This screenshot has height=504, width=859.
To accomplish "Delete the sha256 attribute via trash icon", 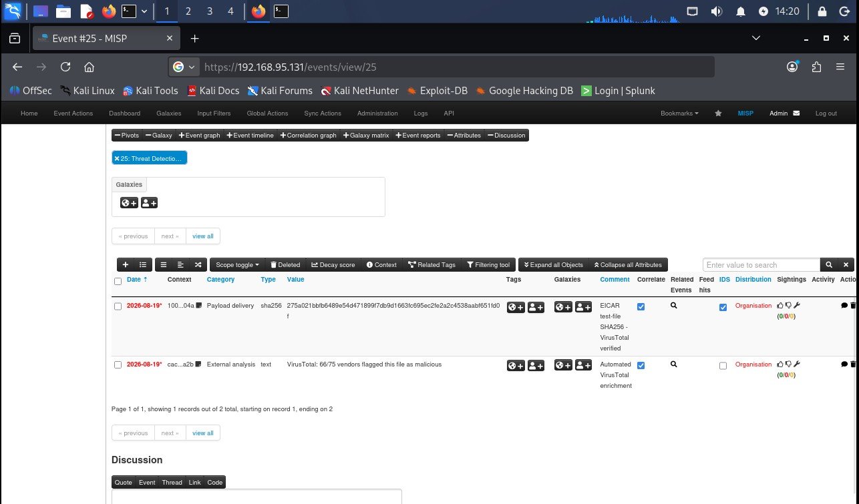I will coord(853,306).
